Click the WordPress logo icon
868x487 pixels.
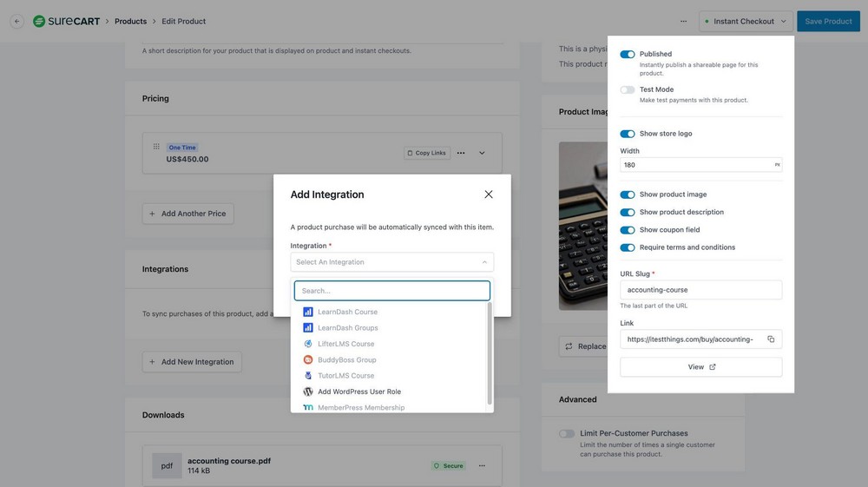pos(308,392)
